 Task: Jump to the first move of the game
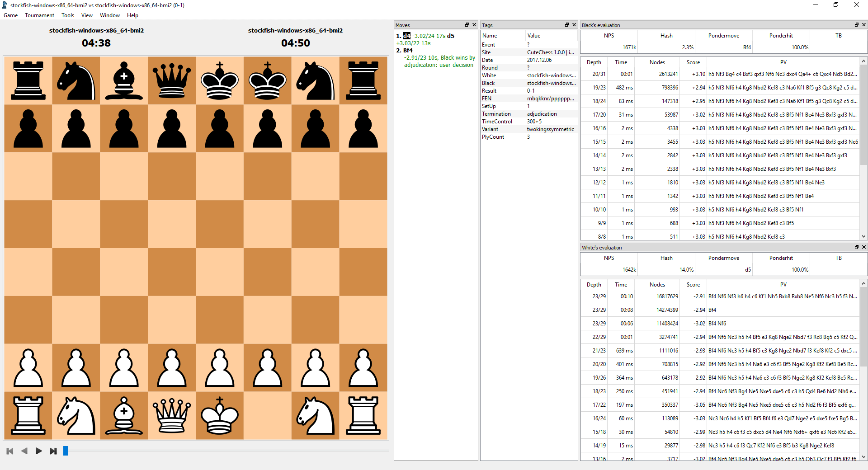click(x=10, y=451)
